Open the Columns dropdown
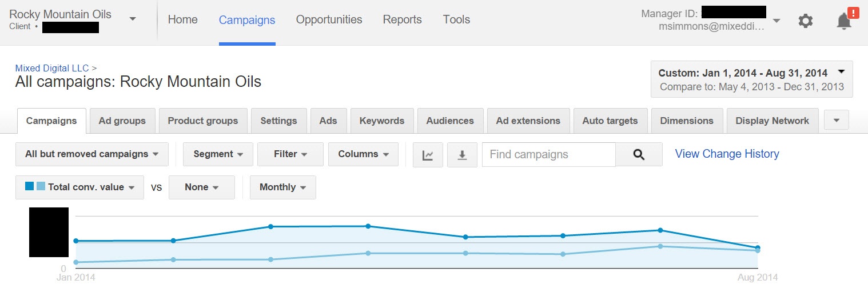Image resolution: width=868 pixels, height=288 pixels. pyautogui.click(x=363, y=154)
